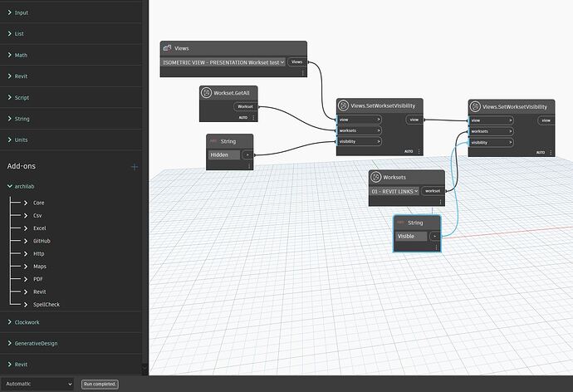
Task: Click the view output port on first SetWorksetVisibility
Action: 414,120
